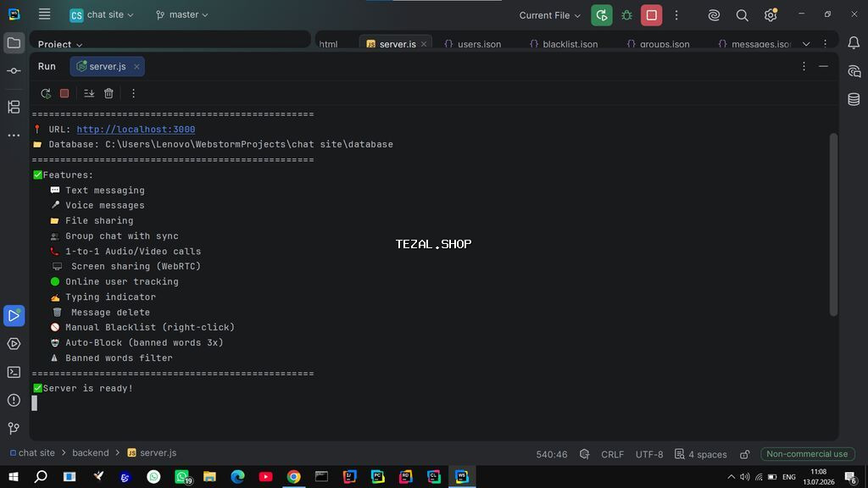Switch to the groups.json editor tab
The height and width of the screenshot is (488, 868).
tap(658, 44)
